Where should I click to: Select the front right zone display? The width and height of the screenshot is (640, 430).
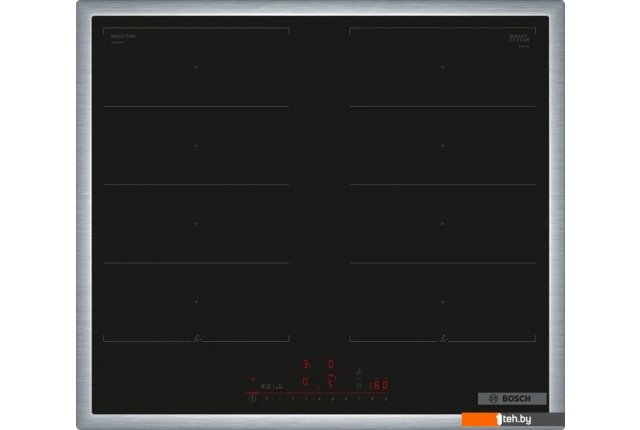tap(332, 382)
